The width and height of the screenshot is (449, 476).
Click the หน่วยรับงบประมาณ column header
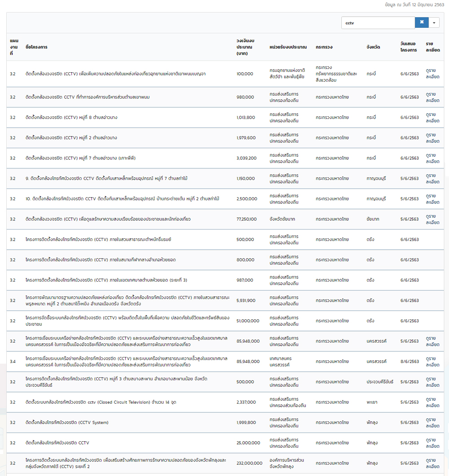click(x=288, y=47)
